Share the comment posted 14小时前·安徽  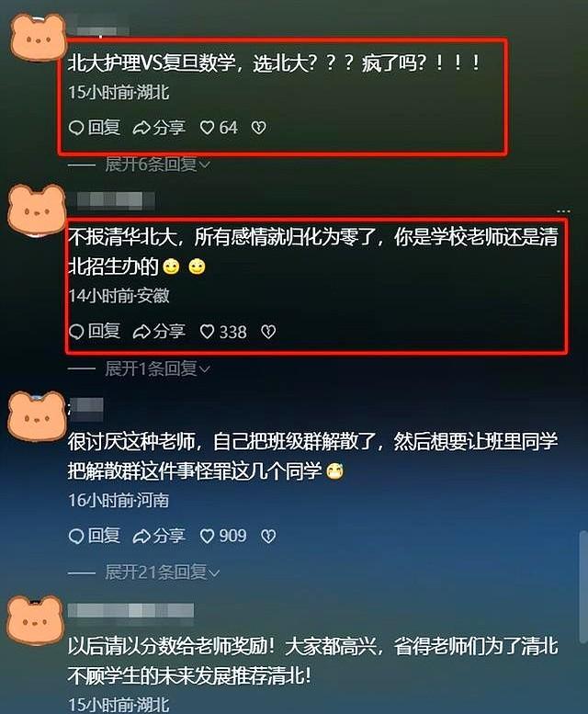click(159, 332)
